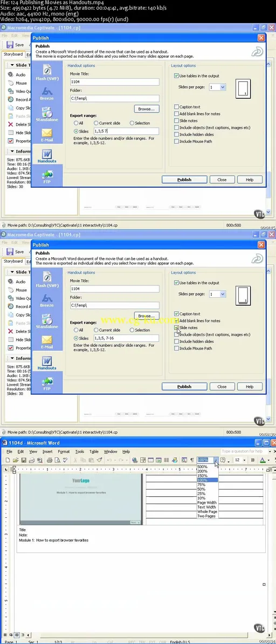Viewport: 276px width, 644px height.
Task: Click the Cut scissors icon in Word
Action: tap(75, 460)
